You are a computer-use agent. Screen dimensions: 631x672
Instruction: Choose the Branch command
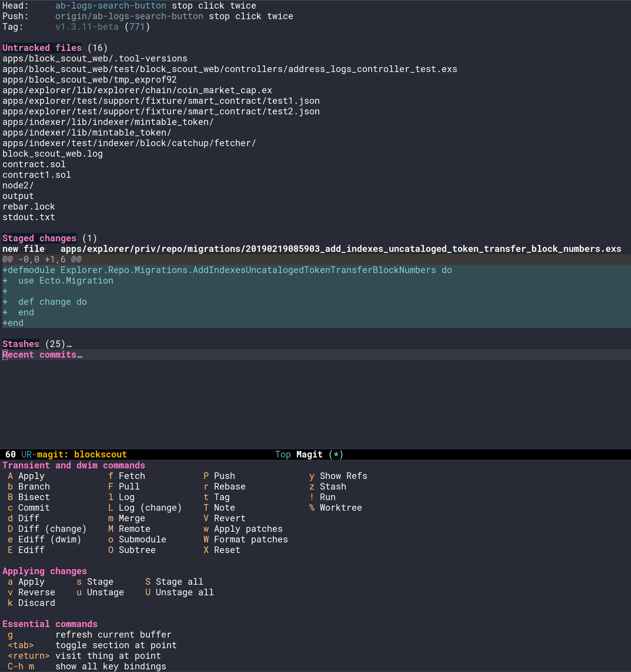[x=29, y=487]
